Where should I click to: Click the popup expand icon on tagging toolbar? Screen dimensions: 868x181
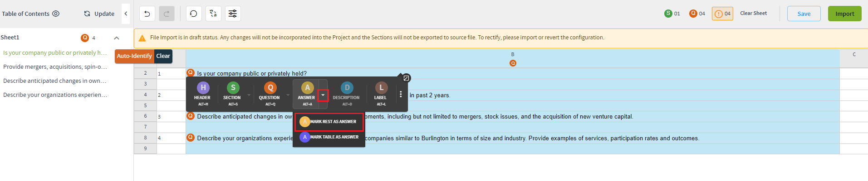tap(407, 78)
